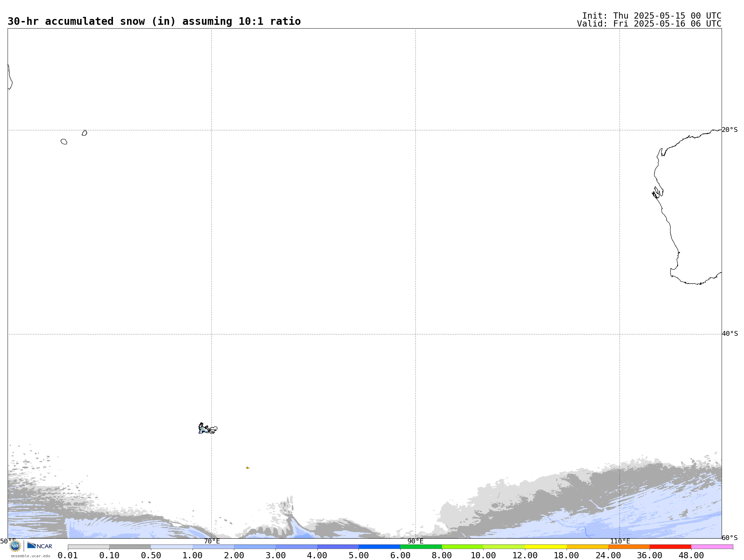Image resolution: width=744 pixels, height=560 pixels.
Task: Select the pale blue 0.50–1.00 legend swatch
Action: (172, 547)
